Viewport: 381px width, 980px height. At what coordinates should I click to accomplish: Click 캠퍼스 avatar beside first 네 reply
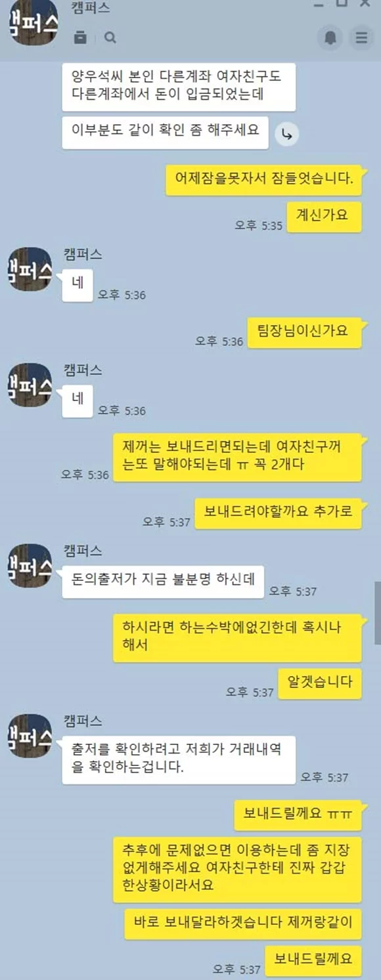pyautogui.click(x=30, y=269)
